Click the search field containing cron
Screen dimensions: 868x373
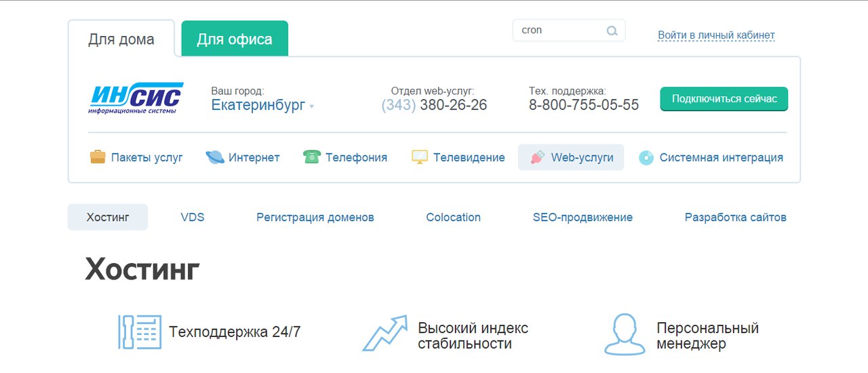pos(559,31)
